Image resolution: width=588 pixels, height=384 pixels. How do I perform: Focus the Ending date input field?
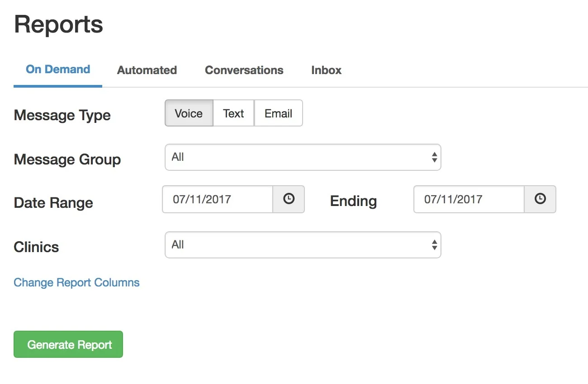469,199
